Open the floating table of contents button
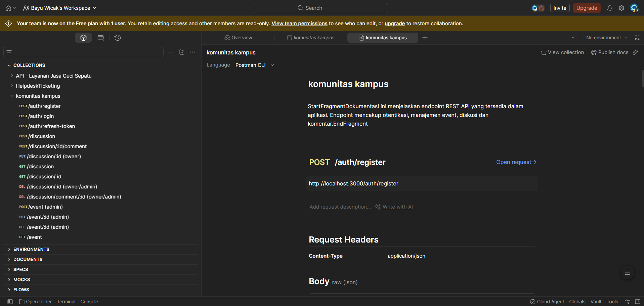Image resolution: width=644 pixels, height=306 pixels. coord(628,272)
